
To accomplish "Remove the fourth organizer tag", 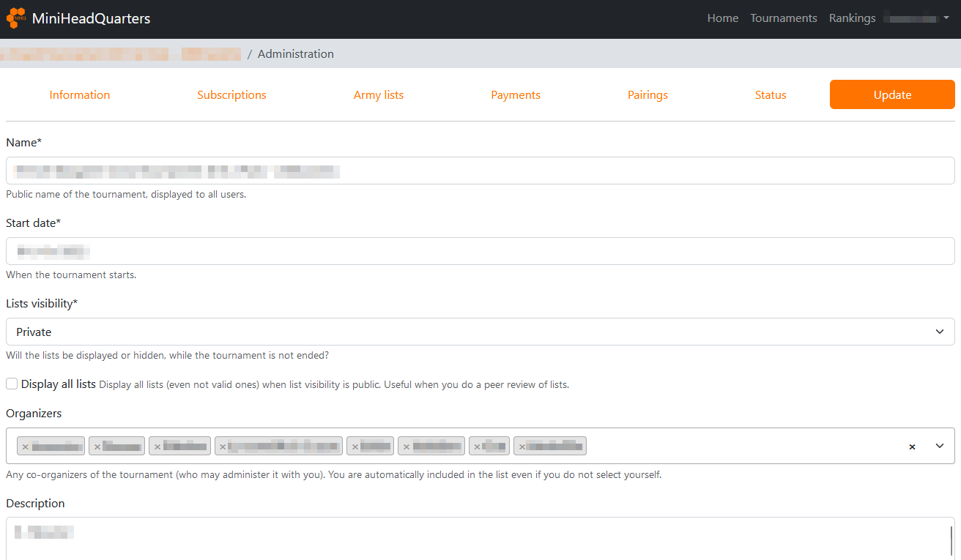I will (x=223, y=447).
